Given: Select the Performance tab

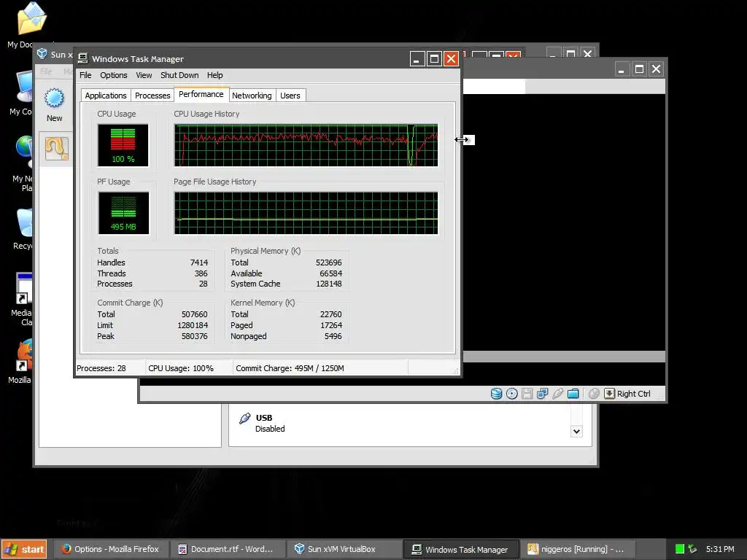Looking at the screenshot, I should (201, 94).
